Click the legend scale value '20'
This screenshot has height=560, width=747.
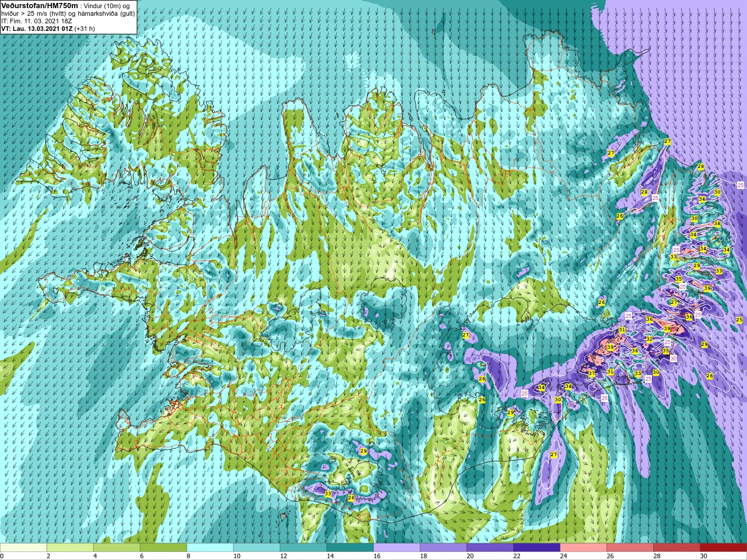click(470, 556)
